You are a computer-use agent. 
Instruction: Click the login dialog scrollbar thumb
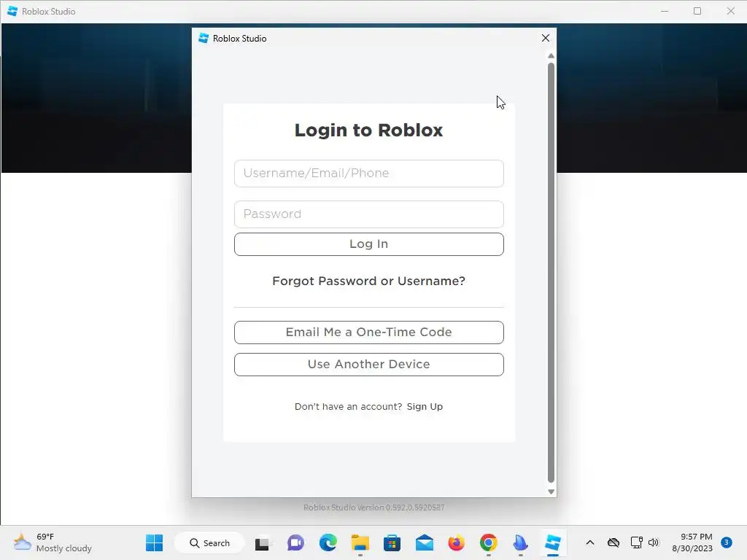pyautogui.click(x=551, y=273)
